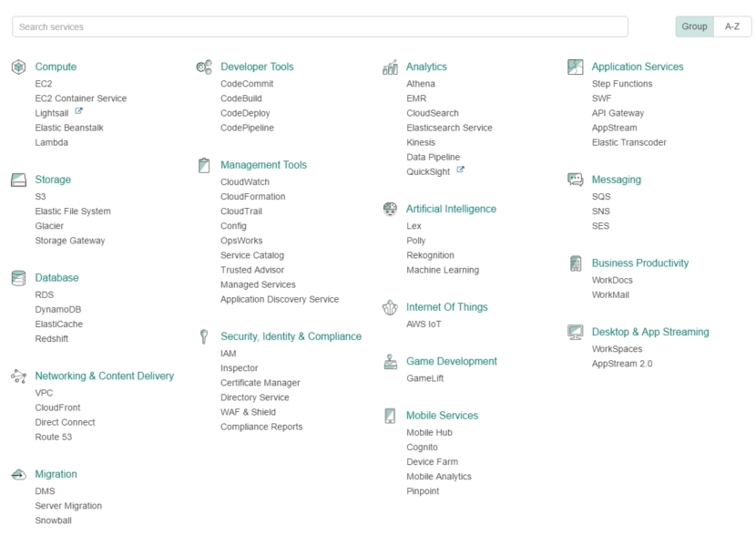Open the EC2 service
Image resolution: width=756 pixels, height=546 pixels.
(44, 84)
